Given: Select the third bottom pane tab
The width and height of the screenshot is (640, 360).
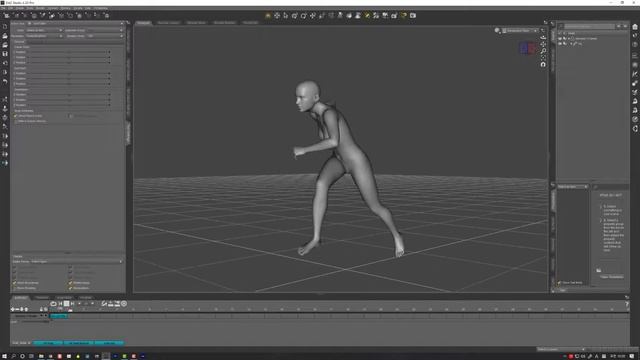Looking at the screenshot, I should click(64, 298).
